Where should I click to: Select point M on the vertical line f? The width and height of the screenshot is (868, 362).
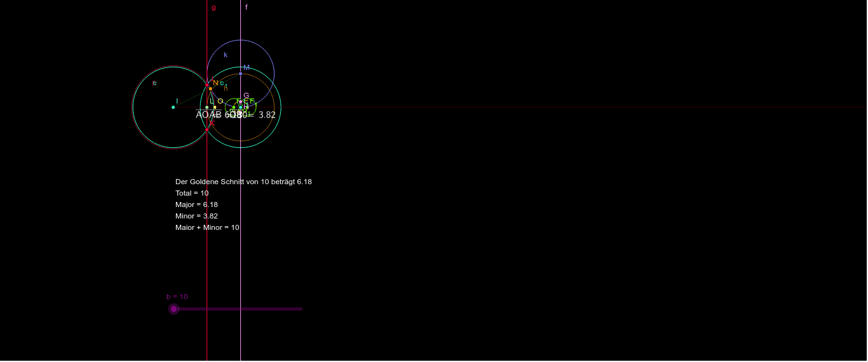(240, 74)
